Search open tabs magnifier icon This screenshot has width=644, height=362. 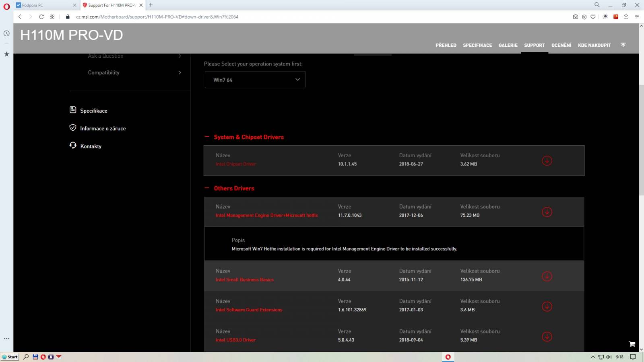pyautogui.click(x=597, y=5)
